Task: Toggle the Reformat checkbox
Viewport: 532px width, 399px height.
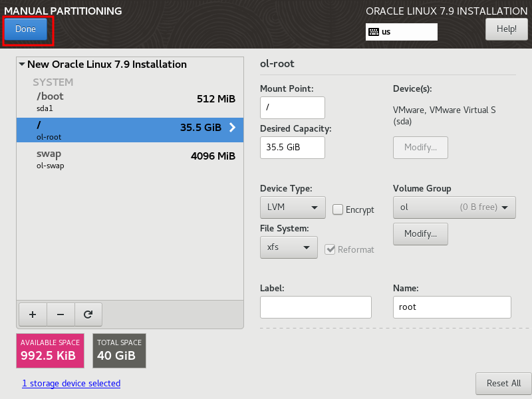Action: 330,249
